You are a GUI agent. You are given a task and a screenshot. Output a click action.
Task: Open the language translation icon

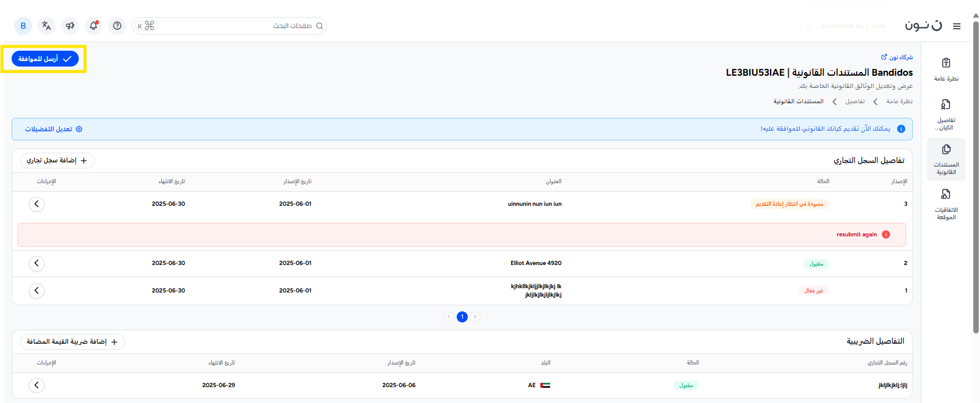46,26
